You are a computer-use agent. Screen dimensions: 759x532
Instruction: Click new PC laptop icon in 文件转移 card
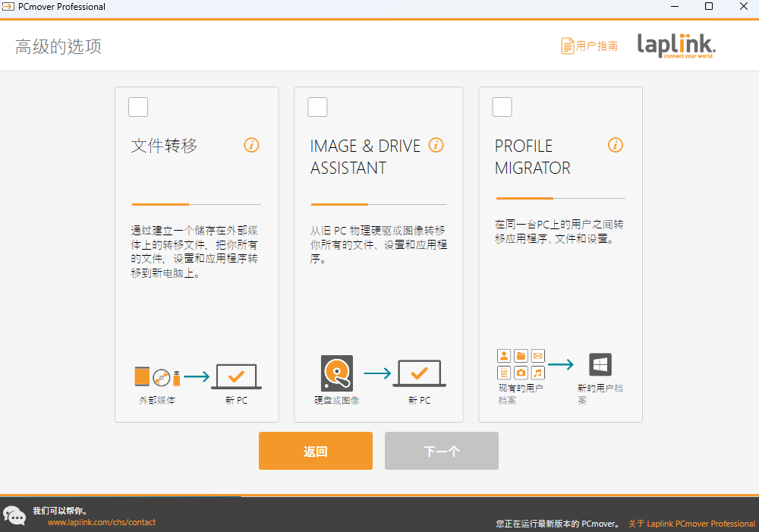coord(236,376)
